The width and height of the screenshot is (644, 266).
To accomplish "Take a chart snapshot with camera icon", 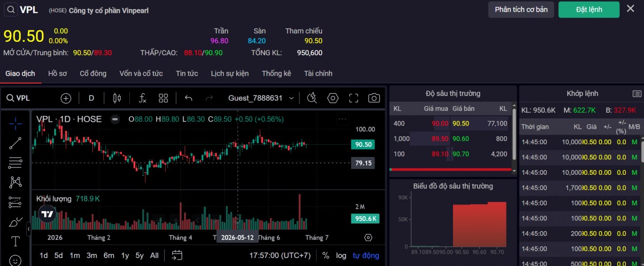I will 374,98.
